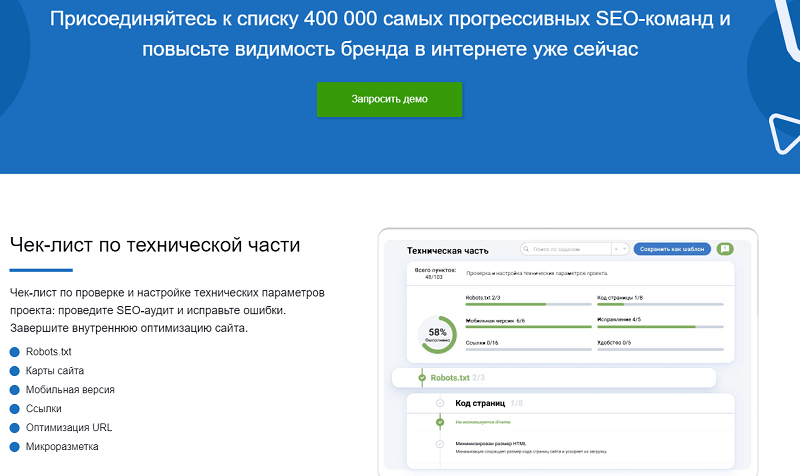Click the 'Карты сайта' list item

pyautogui.click(x=55, y=371)
